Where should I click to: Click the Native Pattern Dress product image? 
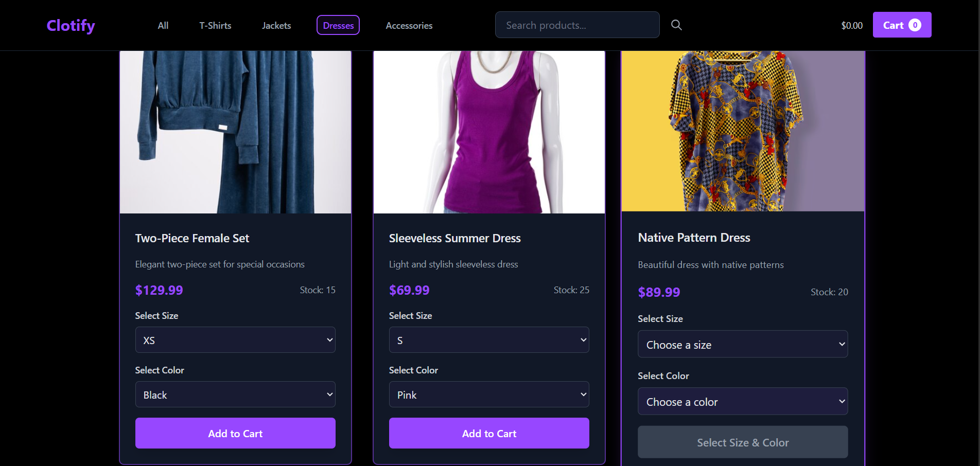coord(743,131)
